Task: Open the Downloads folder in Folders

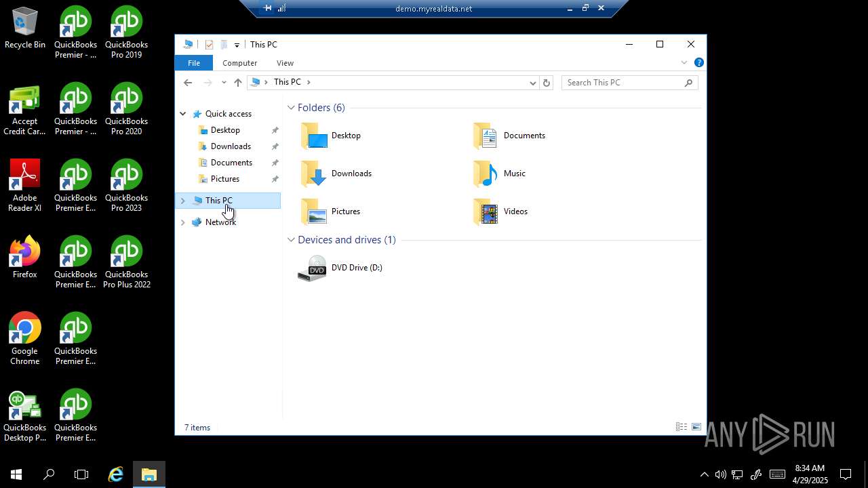Action: [337, 174]
